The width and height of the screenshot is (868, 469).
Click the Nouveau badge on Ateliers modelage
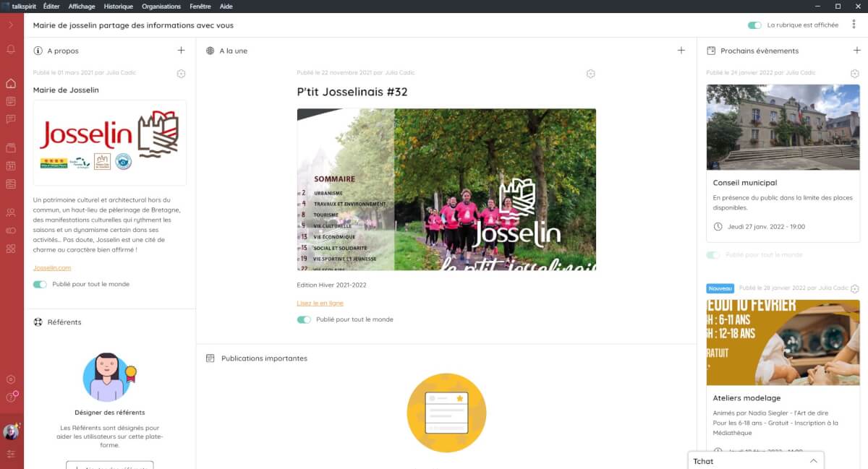720,288
